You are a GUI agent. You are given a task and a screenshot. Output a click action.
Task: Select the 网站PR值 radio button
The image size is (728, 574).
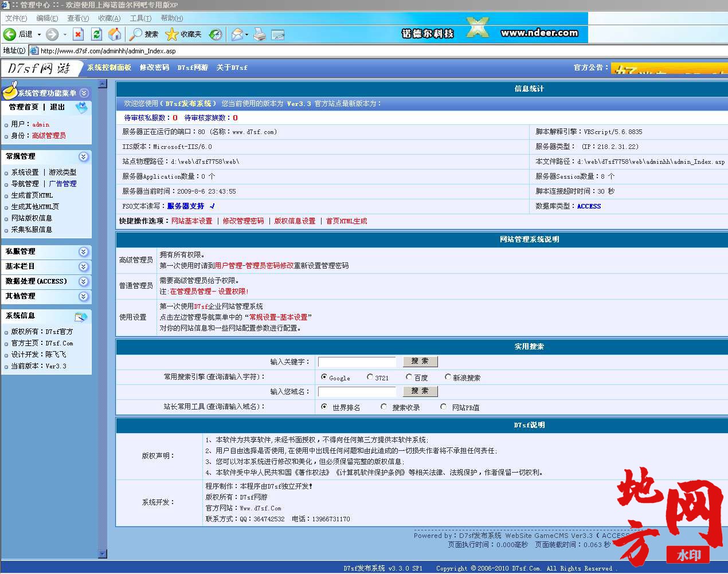[x=444, y=407]
